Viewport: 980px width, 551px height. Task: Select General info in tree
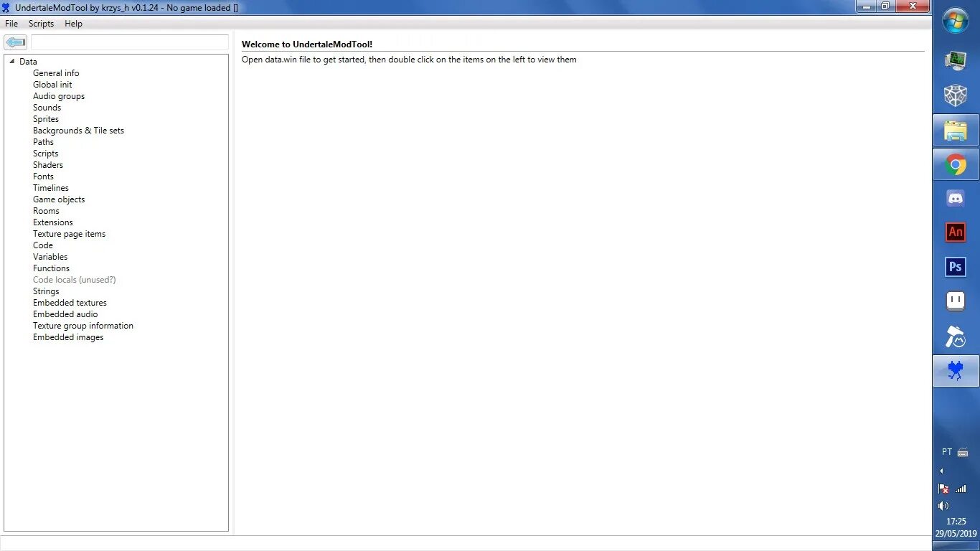(56, 73)
